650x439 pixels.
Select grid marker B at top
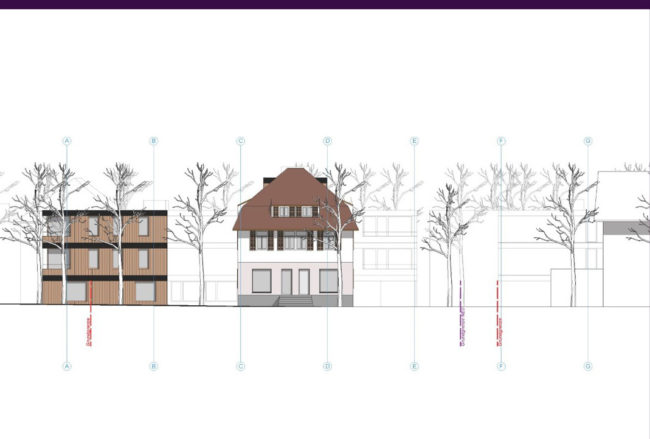point(153,141)
